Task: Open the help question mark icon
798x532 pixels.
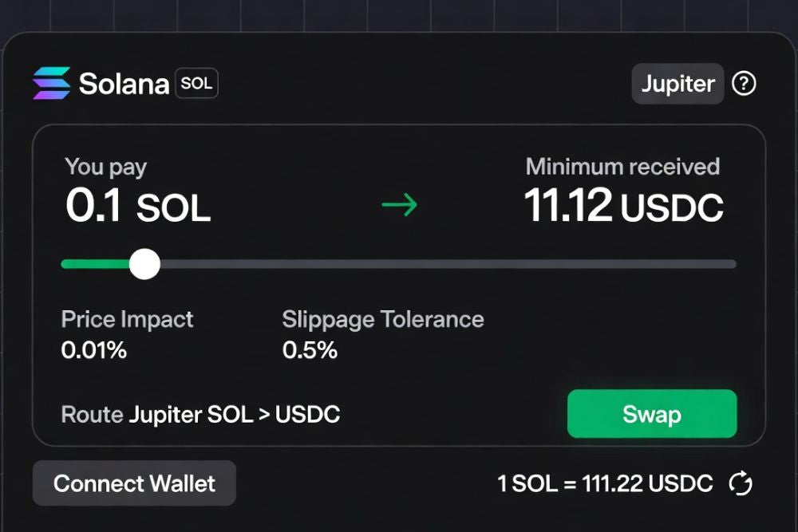Action: click(744, 83)
